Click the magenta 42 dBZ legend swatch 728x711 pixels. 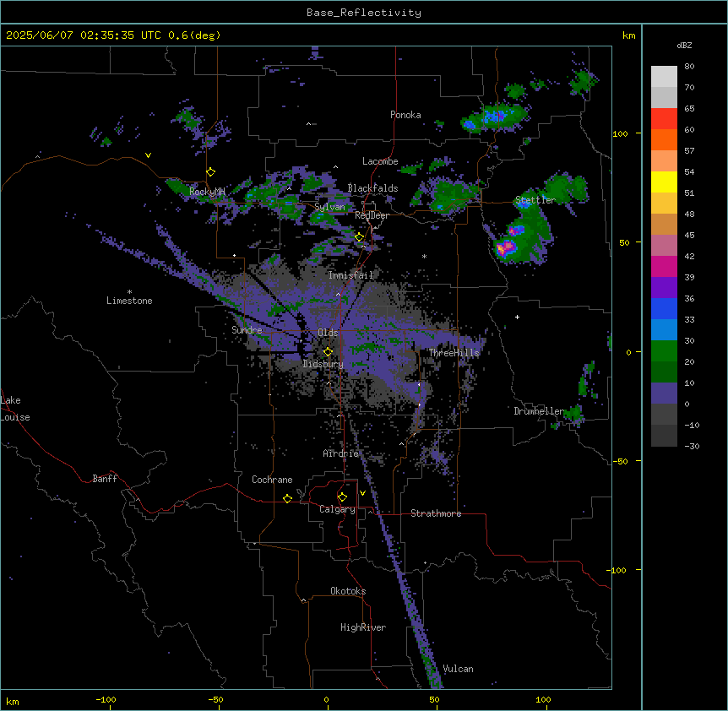click(664, 266)
